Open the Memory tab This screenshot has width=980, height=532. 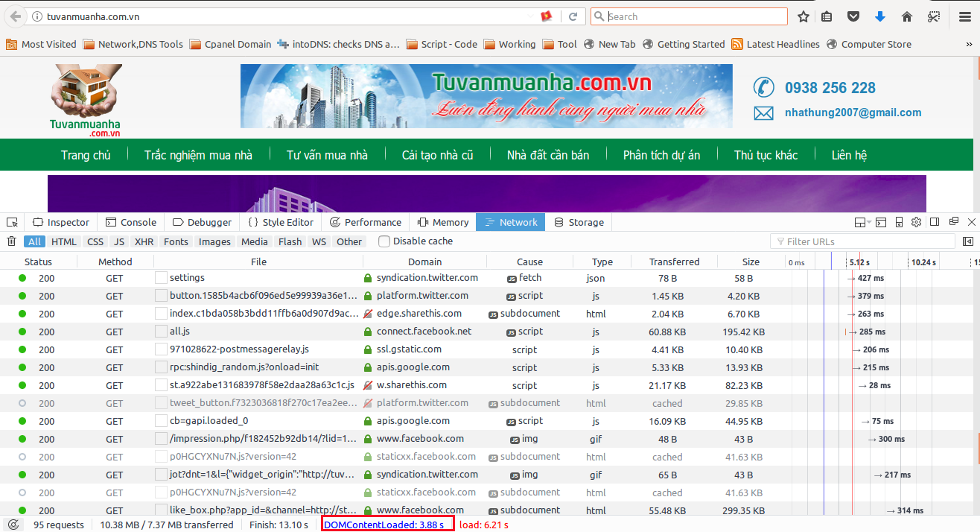click(x=443, y=222)
